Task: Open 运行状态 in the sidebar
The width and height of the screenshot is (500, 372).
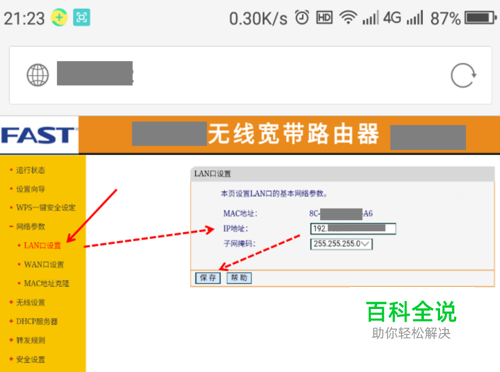Action: (30, 170)
